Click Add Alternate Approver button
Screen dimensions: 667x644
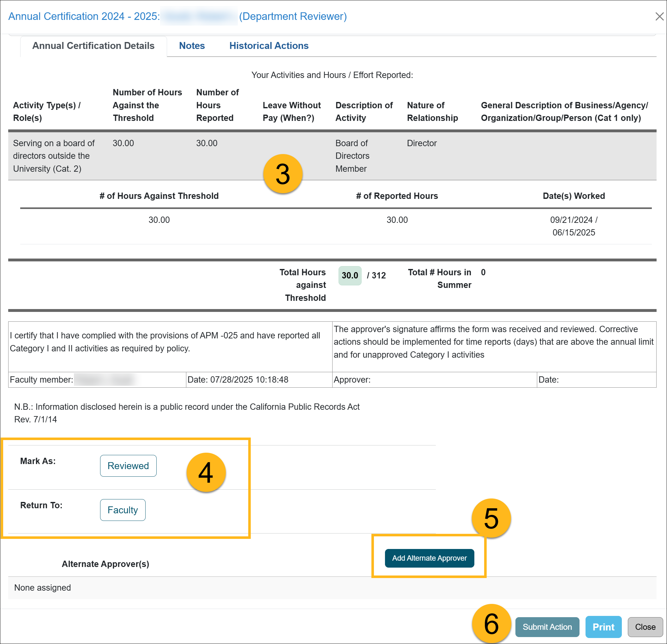429,558
